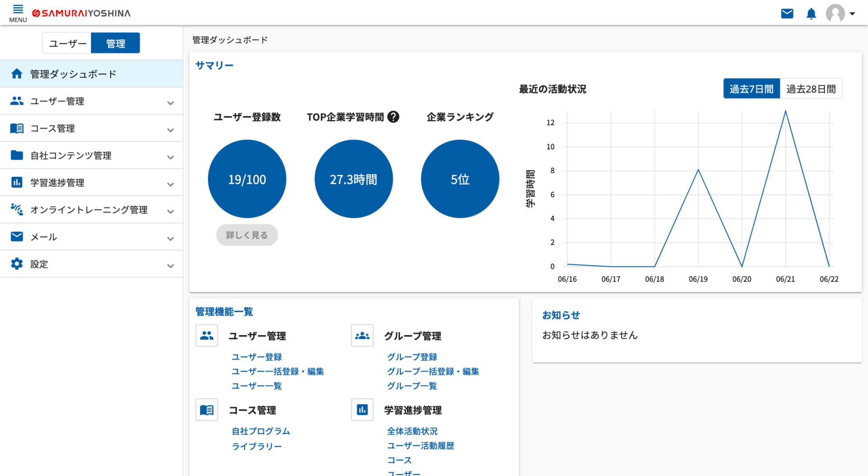The height and width of the screenshot is (476, 868).
Task: Open the account dropdown arrow
Action: point(852,14)
